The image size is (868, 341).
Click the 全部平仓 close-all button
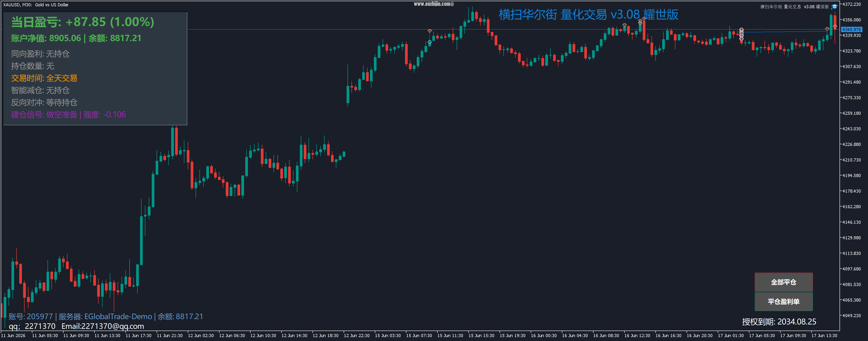click(x=783, y=282)
